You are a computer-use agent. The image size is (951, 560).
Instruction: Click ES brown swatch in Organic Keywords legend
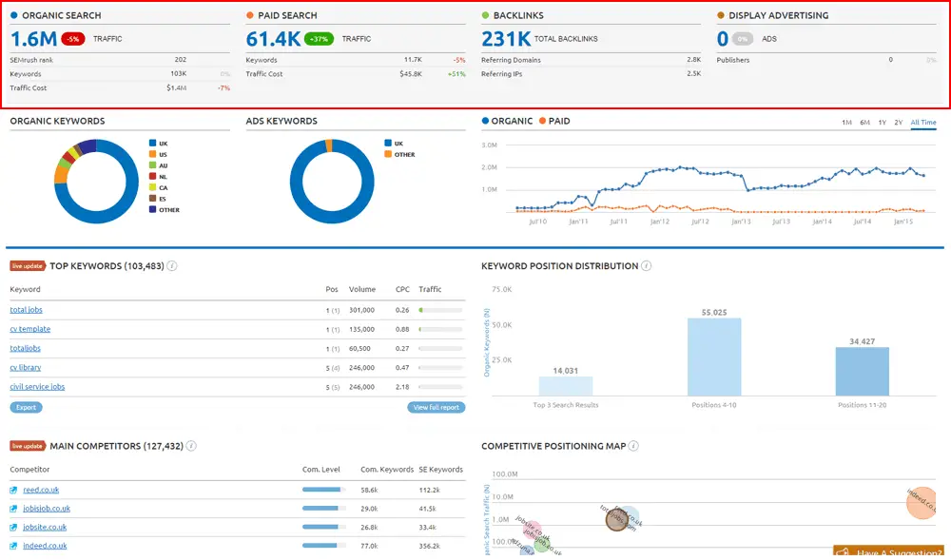tap(153, 199)
